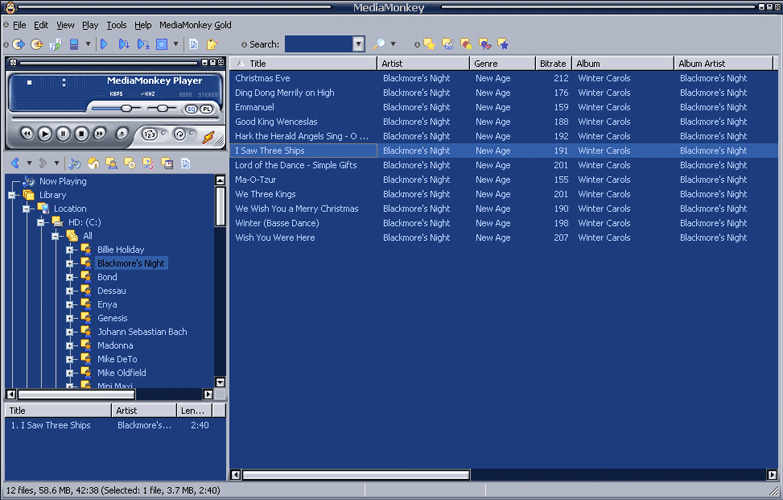
Task: Click the Play button in the player
Action: pyautogui.click(x=44, y=134)
